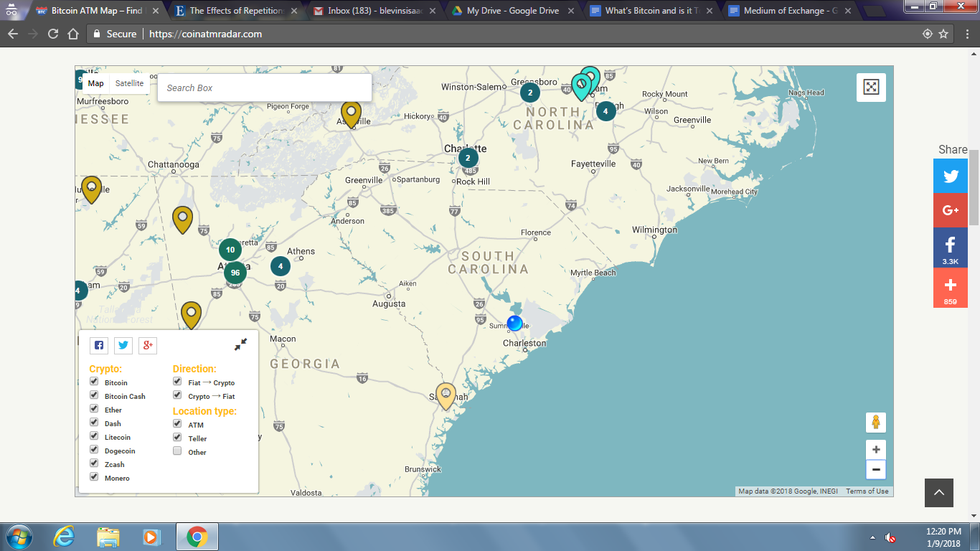
Task: Open the Terms of Use link
Action: [x=867, y=491]
